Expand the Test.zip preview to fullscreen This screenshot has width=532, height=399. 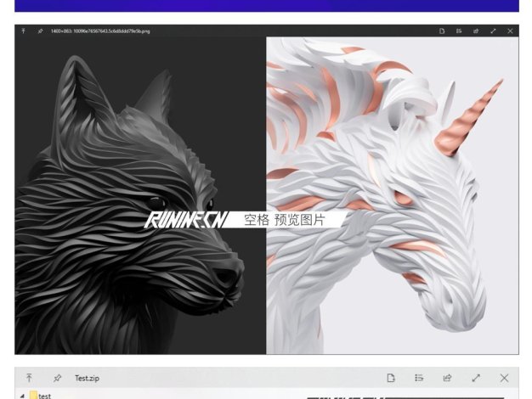click(x=476, y=378)
